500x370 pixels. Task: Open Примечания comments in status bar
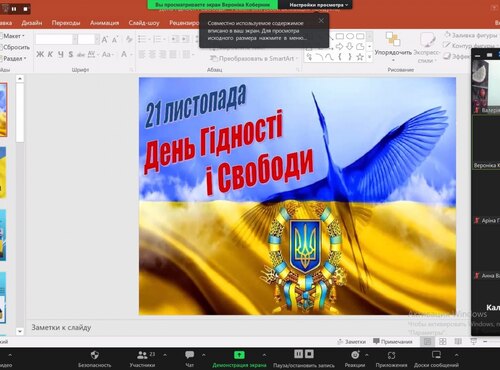click(x=393, y=342)
